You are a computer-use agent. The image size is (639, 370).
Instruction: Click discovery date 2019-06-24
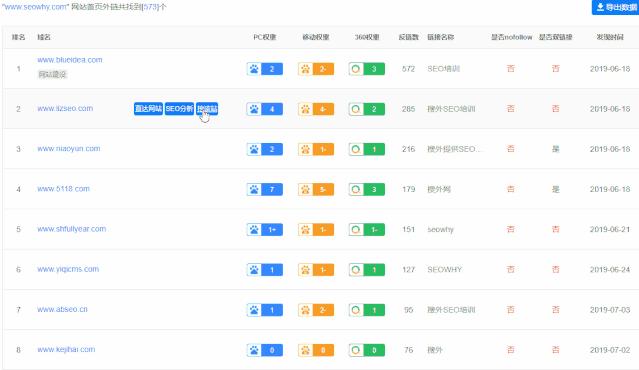[x=610, y=270]
